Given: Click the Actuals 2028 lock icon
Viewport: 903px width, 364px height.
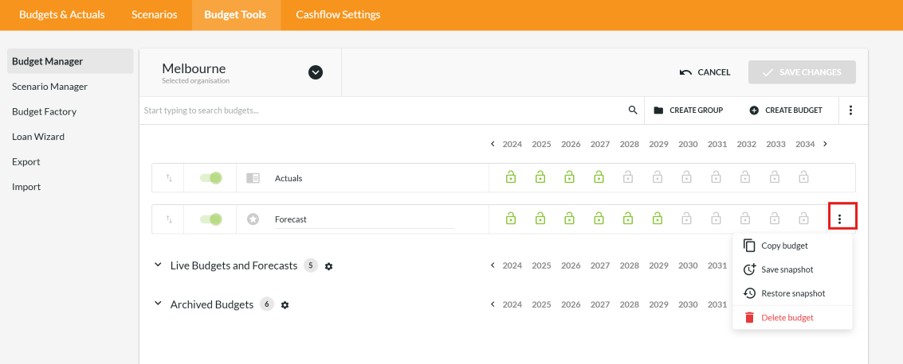Looking at the screenshot, I should [x=628, y=177].
